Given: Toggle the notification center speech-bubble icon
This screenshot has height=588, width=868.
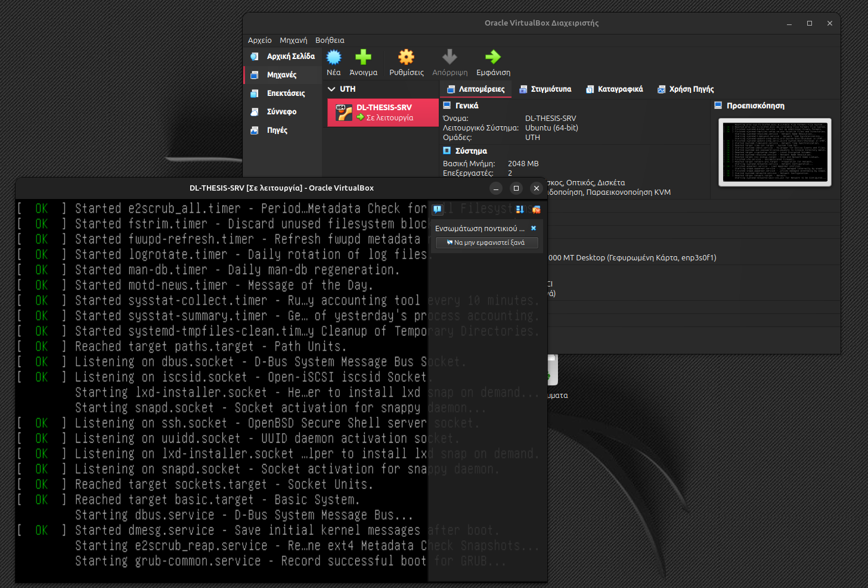Looking at the screenshot, I should pyautogui.click(x=438, y=209).
